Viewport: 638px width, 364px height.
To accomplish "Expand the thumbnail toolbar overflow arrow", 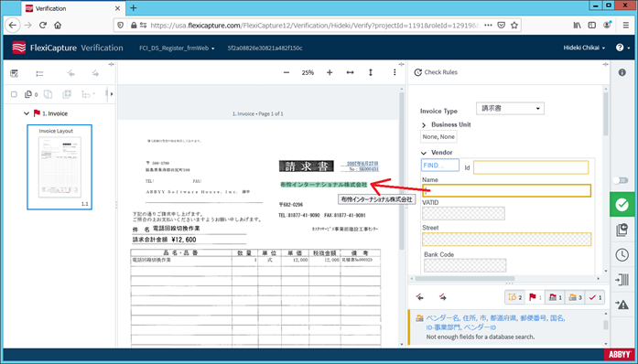I will pyautogui.click(x=112, y=94).
